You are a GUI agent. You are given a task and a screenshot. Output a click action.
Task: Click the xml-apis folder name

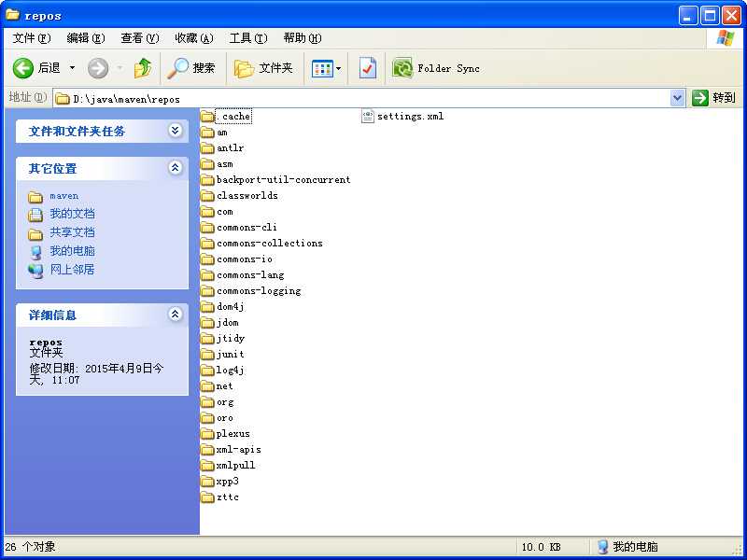point(239,450)
